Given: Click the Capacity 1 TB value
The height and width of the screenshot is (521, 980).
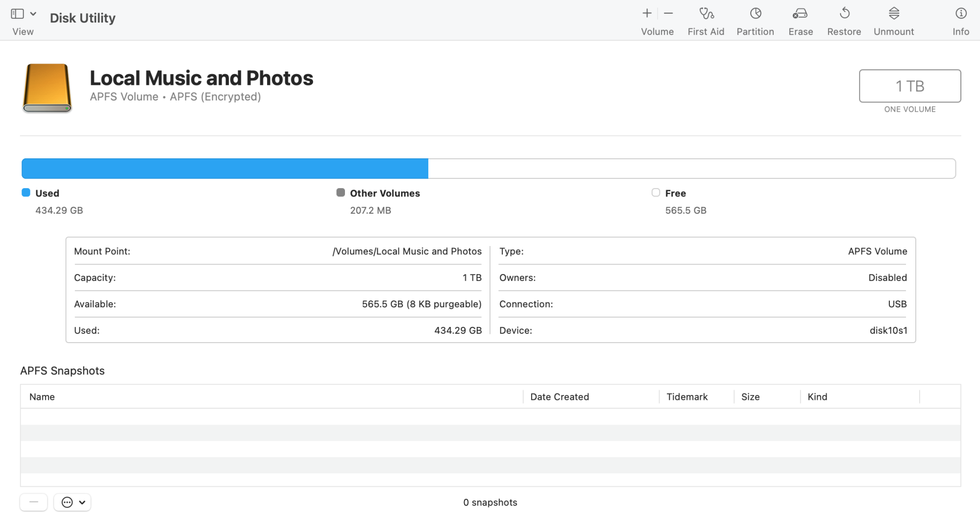Looking at the screenshot, I should (x=472, y=277).
